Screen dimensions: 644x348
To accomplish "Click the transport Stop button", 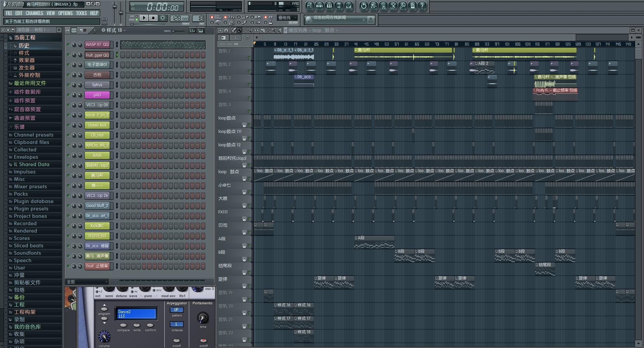I will [153, 18].
